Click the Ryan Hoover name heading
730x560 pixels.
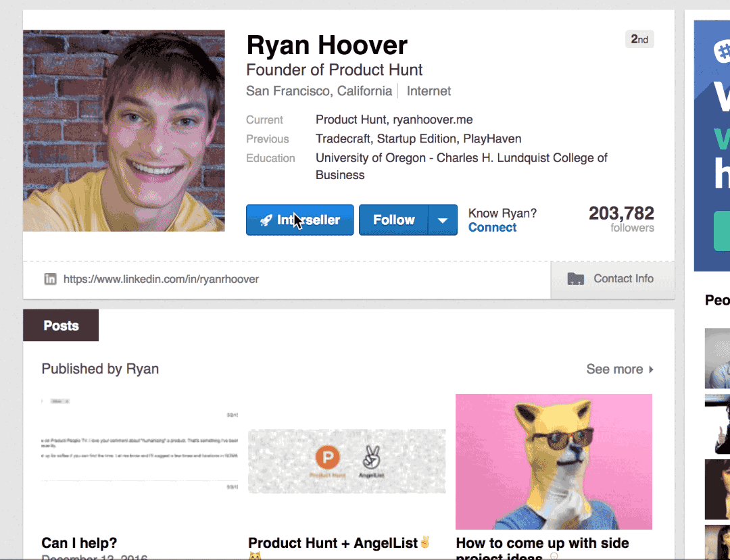click(x=327, y=45)
